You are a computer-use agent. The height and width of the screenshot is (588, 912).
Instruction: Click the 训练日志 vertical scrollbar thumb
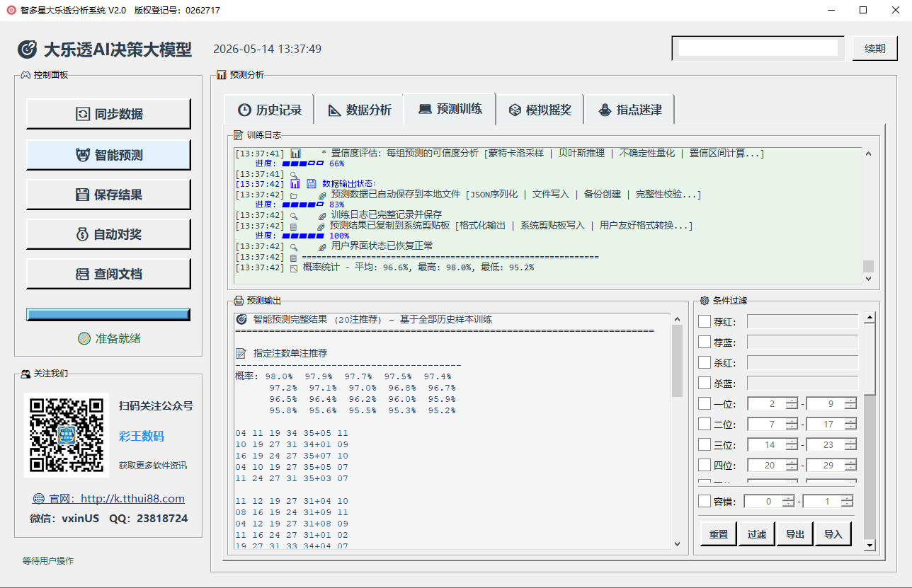(868, 267)
